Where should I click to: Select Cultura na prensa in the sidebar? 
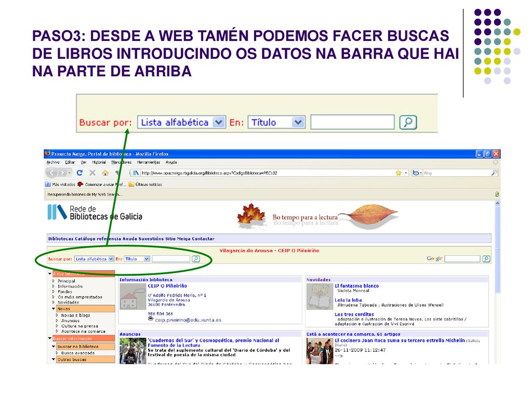coord(79,326)
